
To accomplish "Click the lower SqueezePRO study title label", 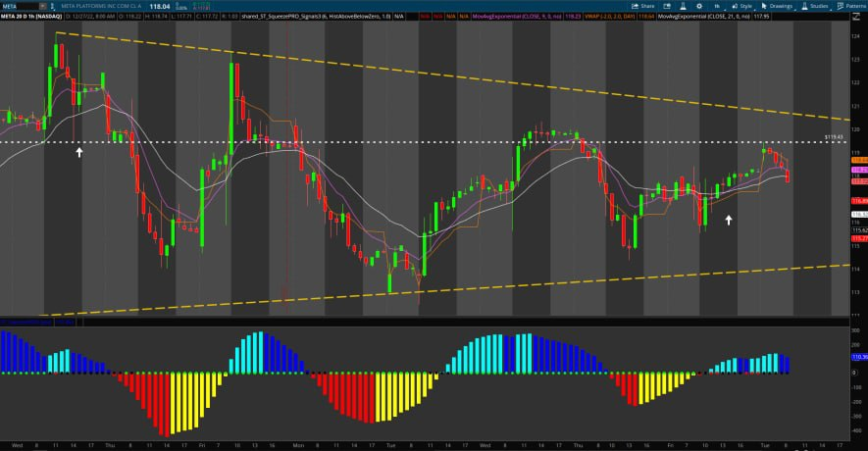I will [x=26, y=322].
